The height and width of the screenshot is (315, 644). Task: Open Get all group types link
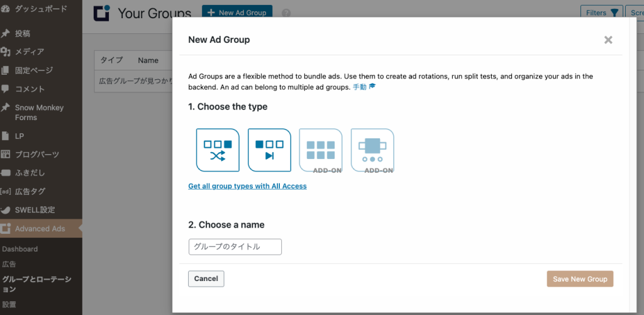[x=247, y=186]
